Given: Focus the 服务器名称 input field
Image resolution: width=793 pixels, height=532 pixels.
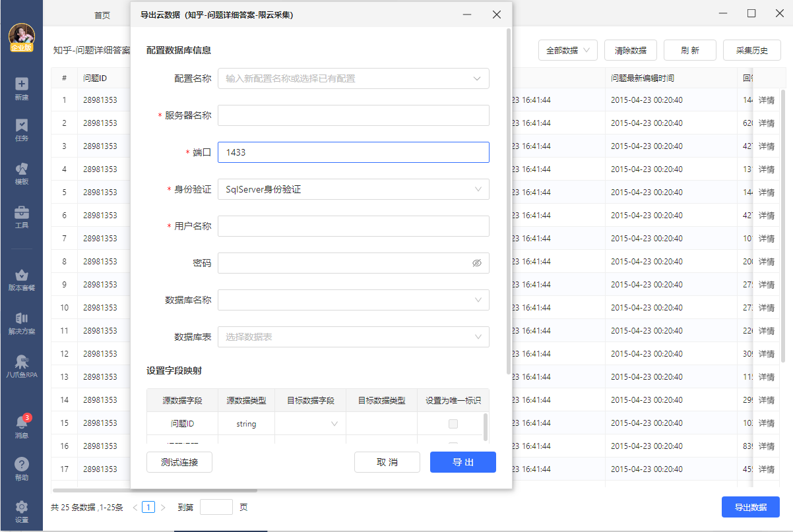Looking at the screenshot, I should click(354, 115).
